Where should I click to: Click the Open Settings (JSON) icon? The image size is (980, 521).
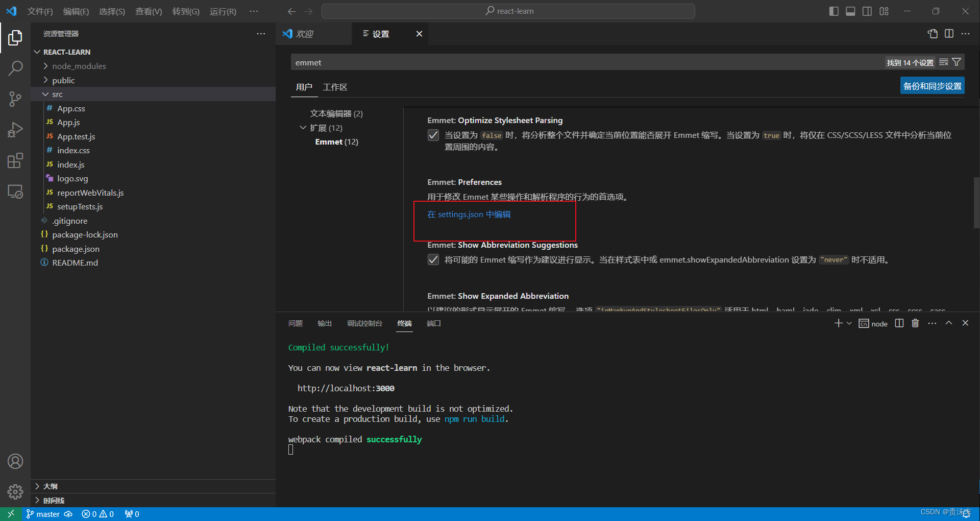933,34
